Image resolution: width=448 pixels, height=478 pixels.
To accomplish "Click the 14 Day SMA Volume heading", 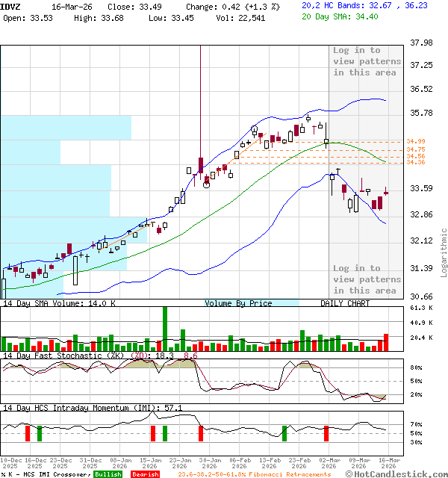I will click(x=60, y=303).
